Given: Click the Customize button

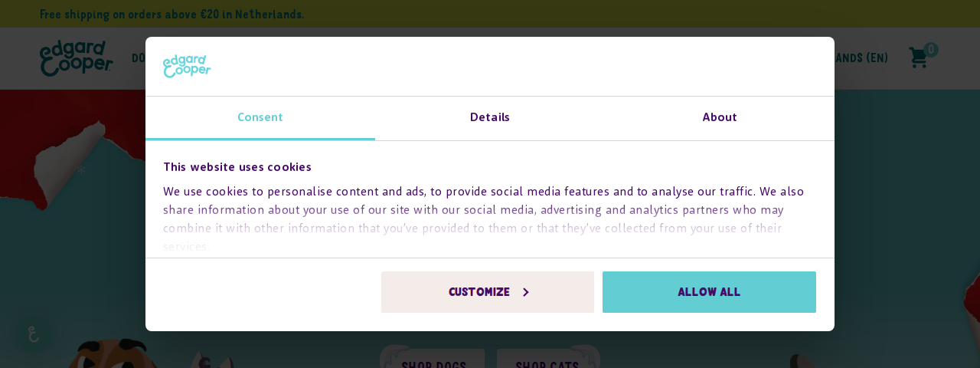Looking at the screenshot, I should click(x=488, y=292).
